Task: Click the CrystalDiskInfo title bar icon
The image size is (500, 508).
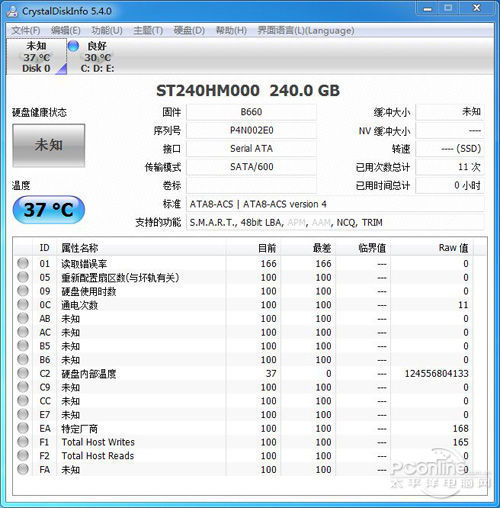Action: pyautogui.click(x=12, y=11)
